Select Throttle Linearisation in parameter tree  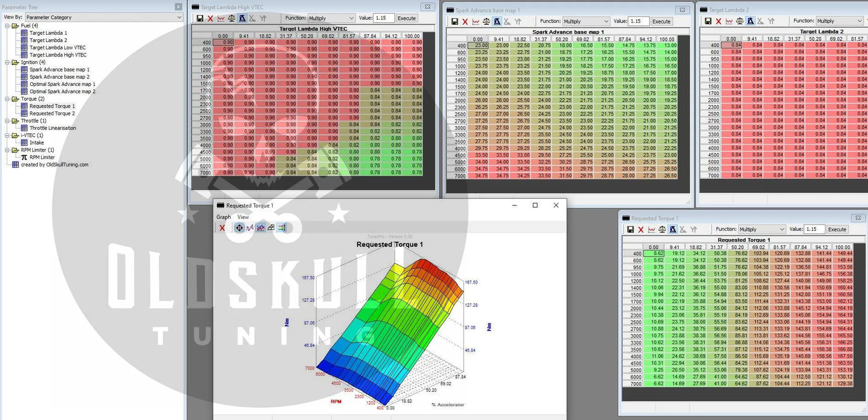[53, 128]
